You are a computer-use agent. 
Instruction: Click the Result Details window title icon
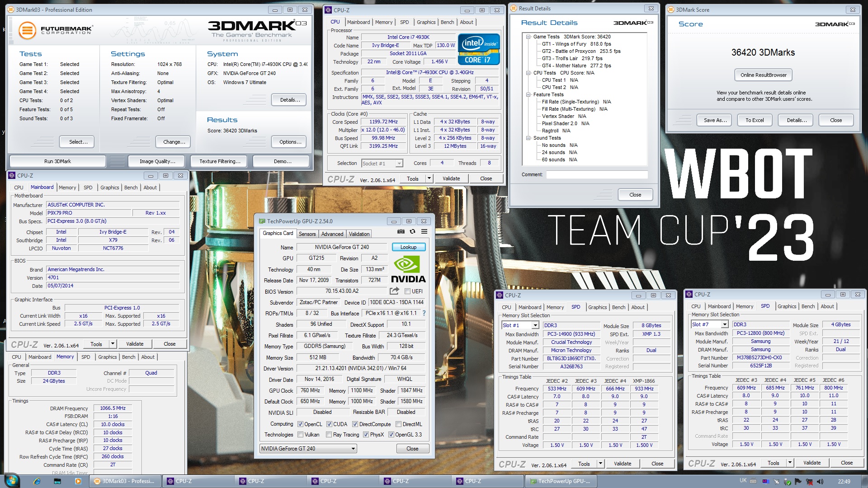click(514, 8)
